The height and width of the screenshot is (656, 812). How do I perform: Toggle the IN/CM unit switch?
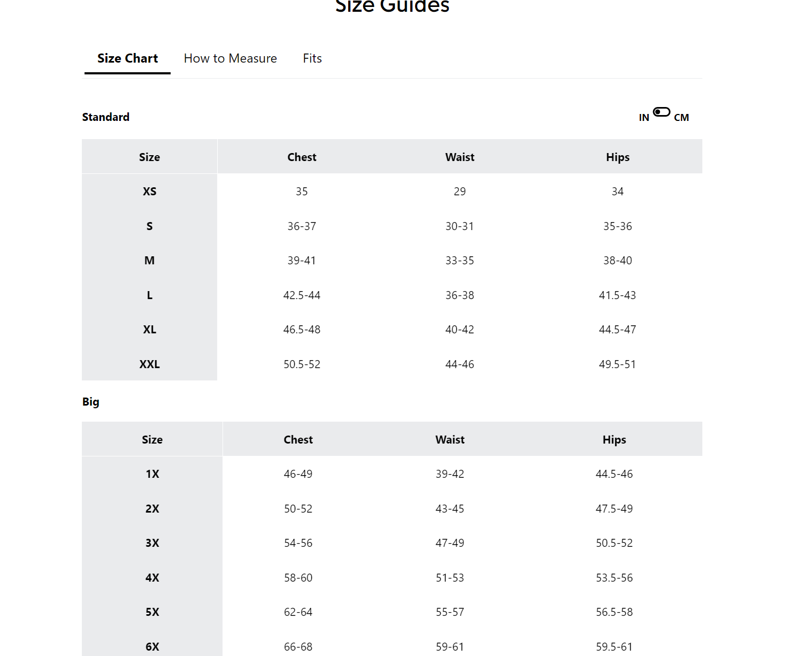click(x=661, y=112)
